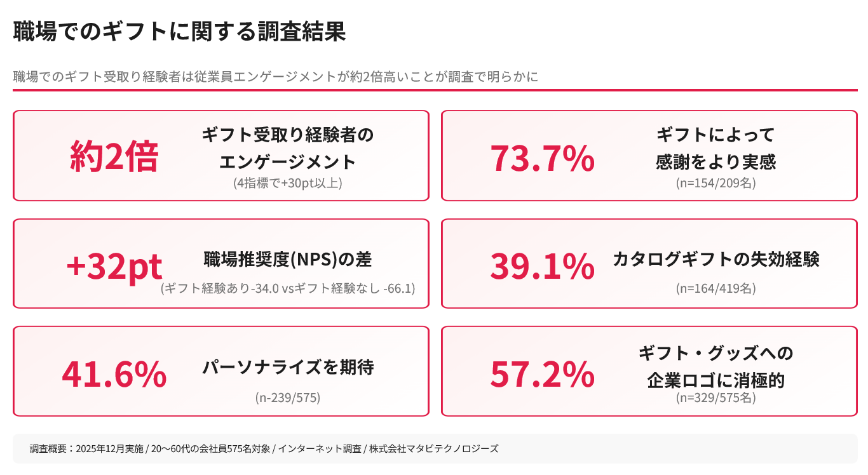
Task: Click the 73.7% figure
Action: tap(542, 159)
